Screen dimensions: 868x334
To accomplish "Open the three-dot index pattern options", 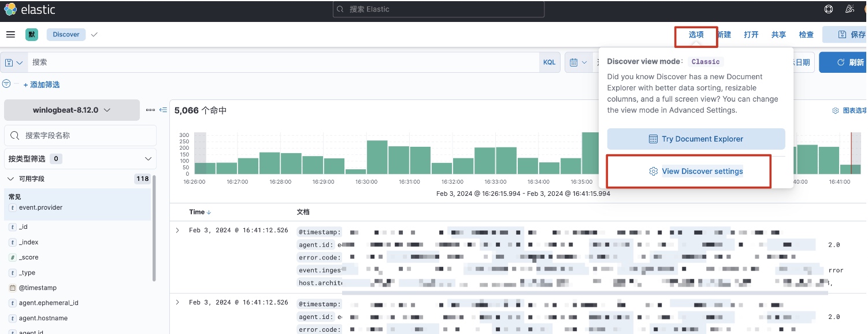I will [150, 110].
